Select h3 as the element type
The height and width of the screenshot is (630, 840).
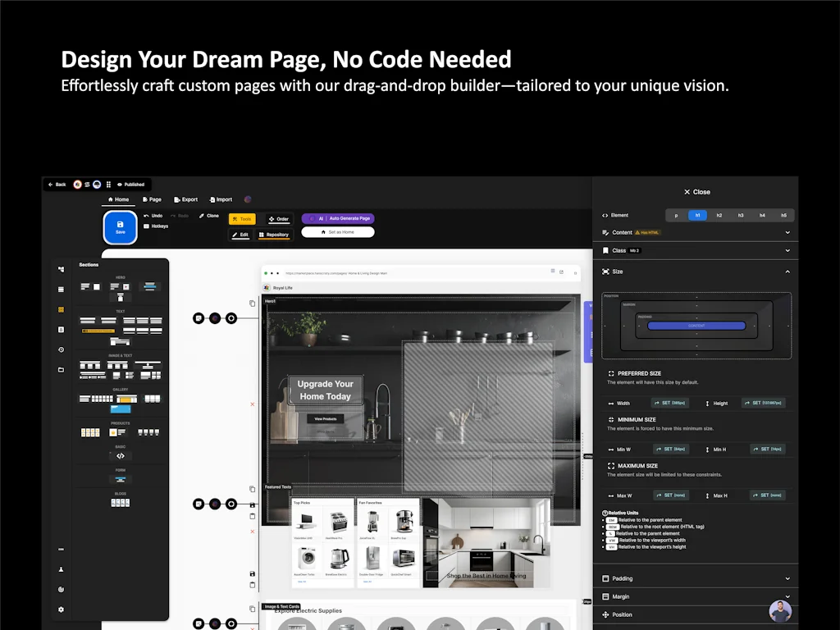pyautogui.click(x=741, y=214)
